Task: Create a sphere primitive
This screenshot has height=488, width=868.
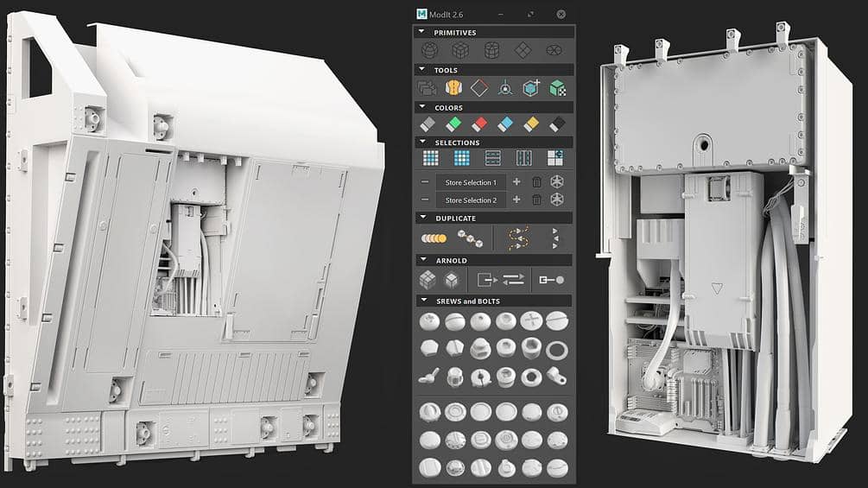Action: [x=428, y=50]
